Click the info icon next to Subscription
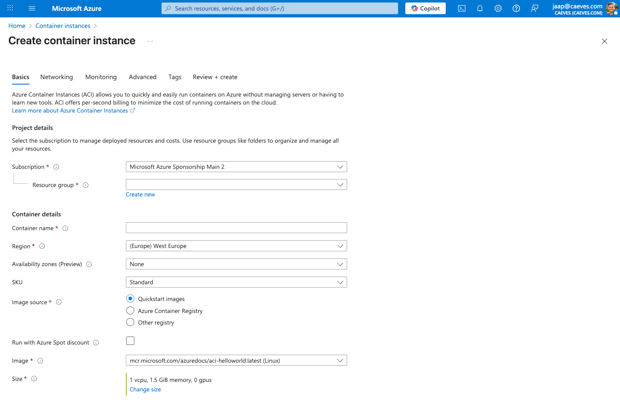Image resolution: width=620 pixels, height=411 pixels. 56,167
